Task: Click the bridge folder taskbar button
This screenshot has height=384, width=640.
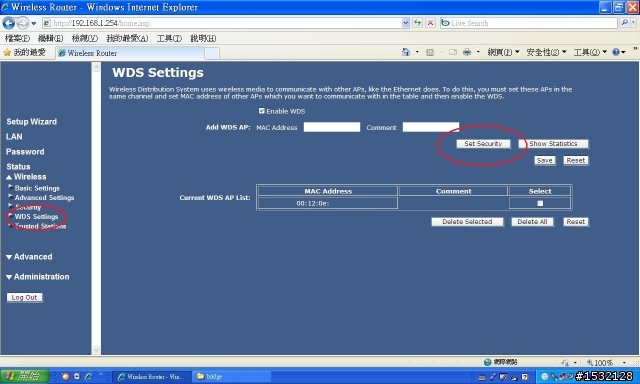Action: coord(232,377)
